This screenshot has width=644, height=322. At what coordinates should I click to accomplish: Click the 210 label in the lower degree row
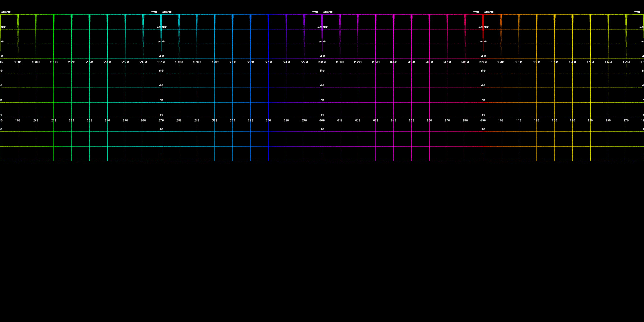click(x=54, y=120)
